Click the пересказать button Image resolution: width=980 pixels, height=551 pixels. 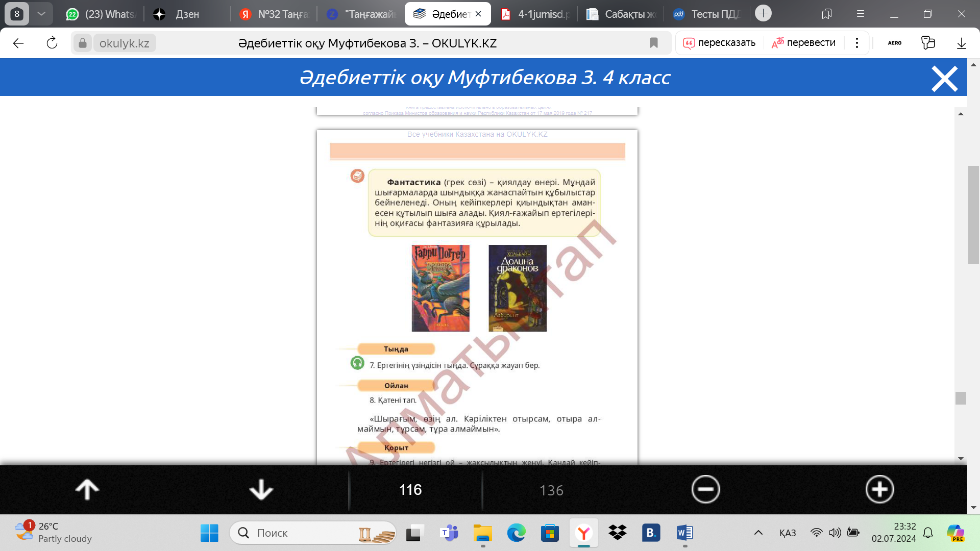click(x=719, y=43)
